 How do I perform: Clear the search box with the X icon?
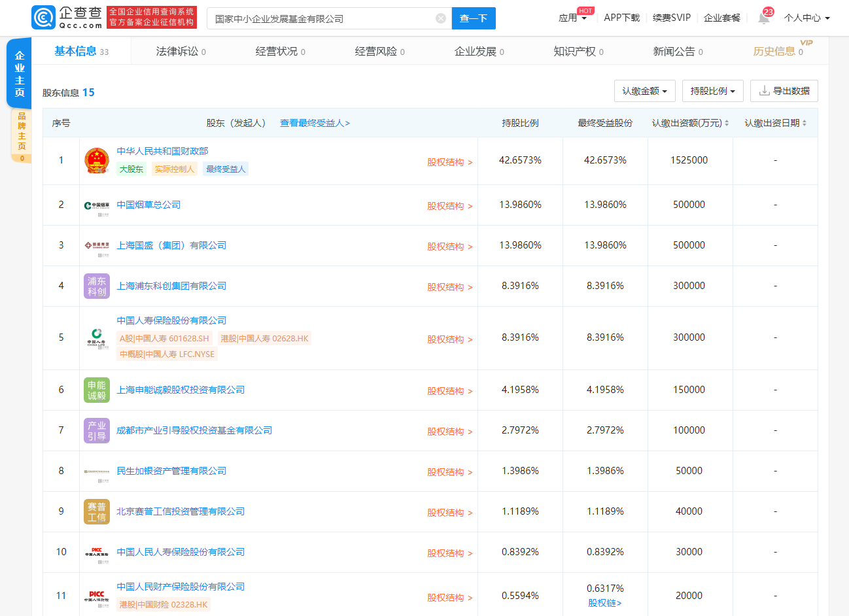(x=441, y=18)
